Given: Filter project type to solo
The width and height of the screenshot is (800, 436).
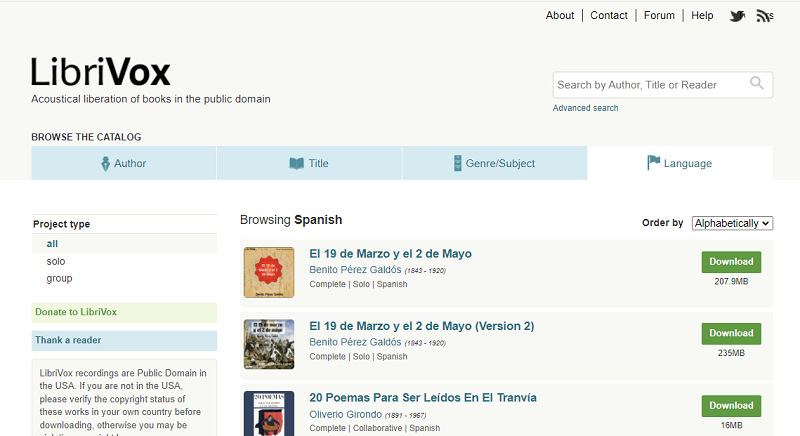Looking at the screenshot, I should [x=56, y=261].
